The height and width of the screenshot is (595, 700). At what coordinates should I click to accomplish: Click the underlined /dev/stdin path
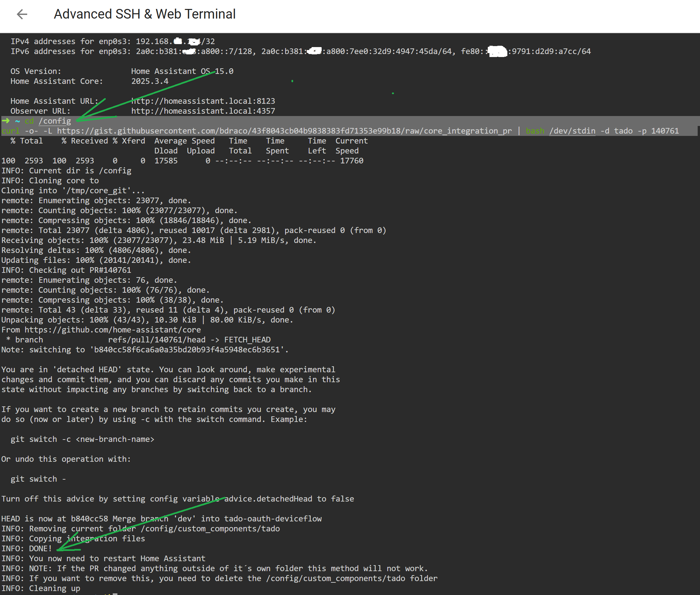click(572, 131)
